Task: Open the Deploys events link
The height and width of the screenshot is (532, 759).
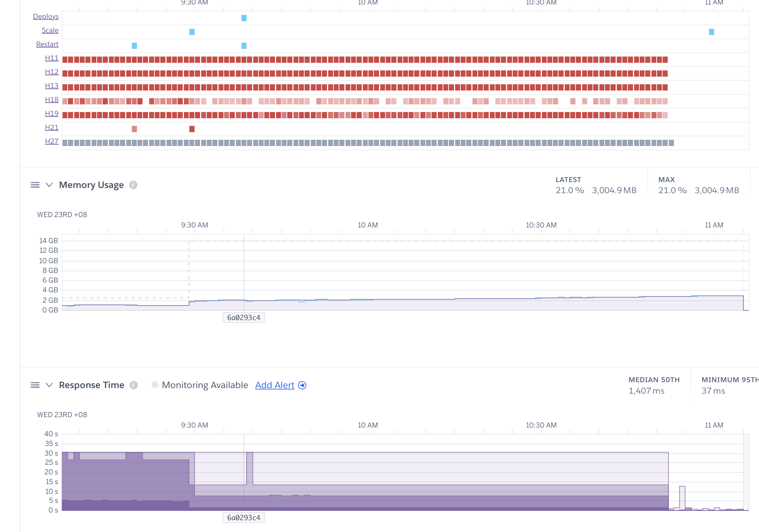Action: coord(45,16)
